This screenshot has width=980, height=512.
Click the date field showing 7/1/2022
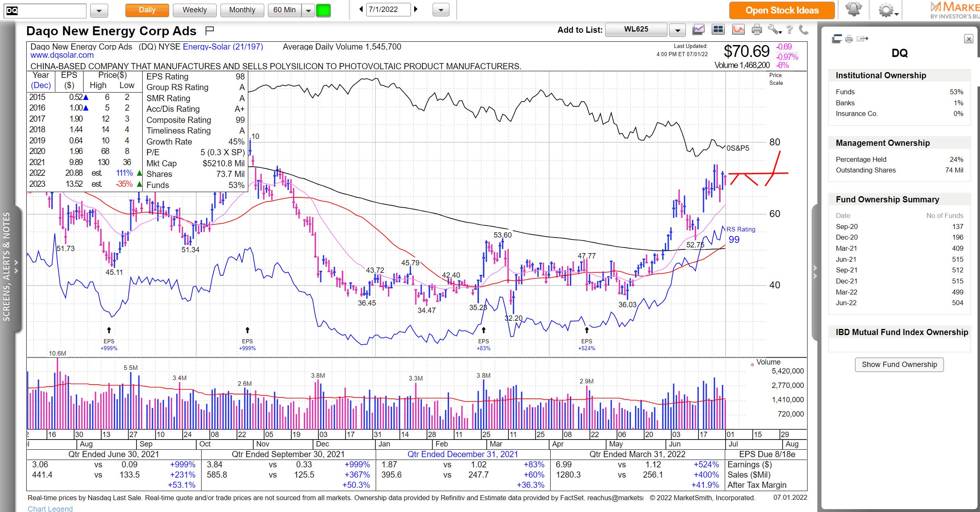click(388, 9)
